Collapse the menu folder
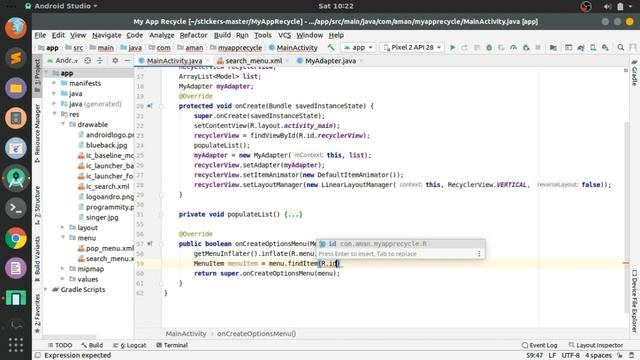The image size is (640, 360). click(x=63, y=238)
